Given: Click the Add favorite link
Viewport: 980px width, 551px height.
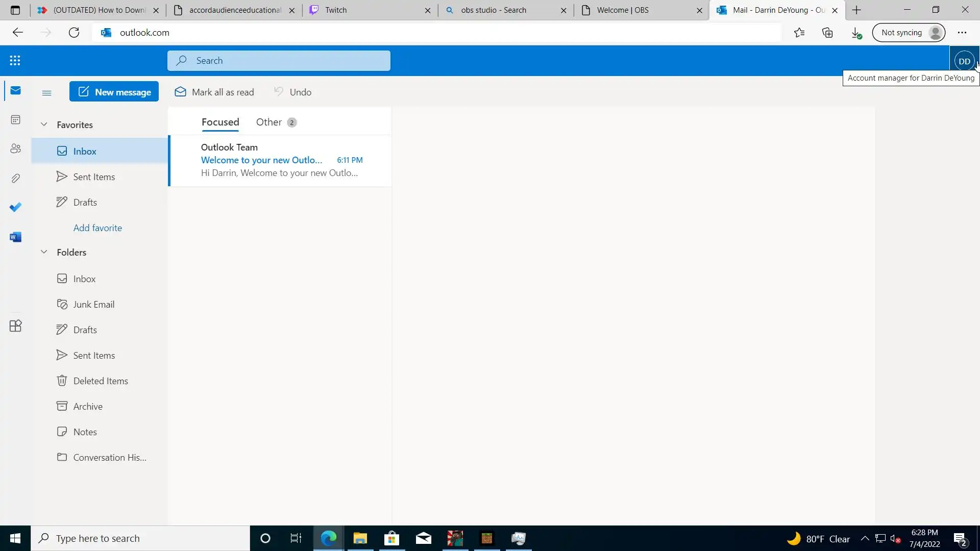Looking at the screenshot, I should 97,228.
